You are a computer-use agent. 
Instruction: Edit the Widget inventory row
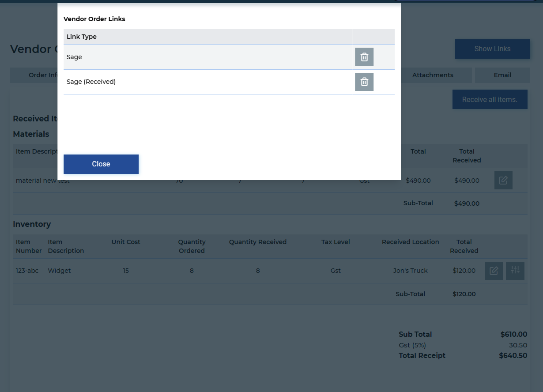494,271
